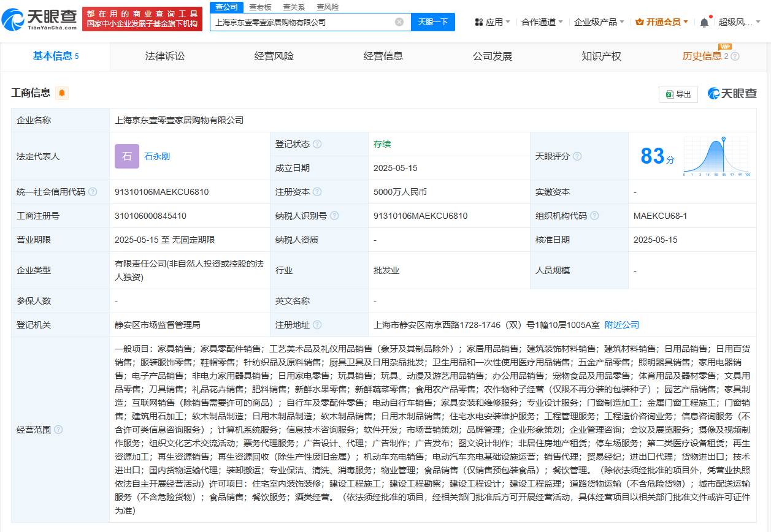Click the orange alert icon beside 工商信息
This screenshot has height=532, width=771.
pyautogui.click(x=61, y=93)
